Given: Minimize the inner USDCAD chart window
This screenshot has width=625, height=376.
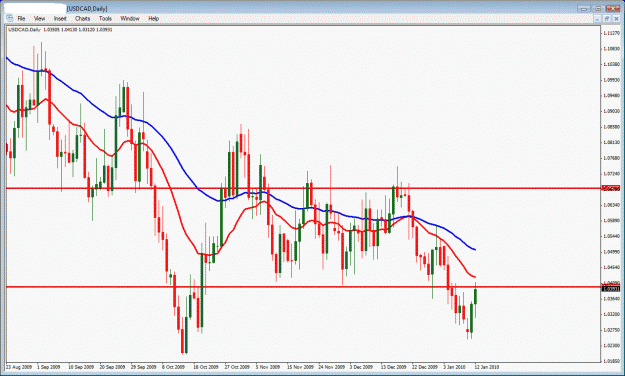Looking at the screenshot, I should (597, 19).
